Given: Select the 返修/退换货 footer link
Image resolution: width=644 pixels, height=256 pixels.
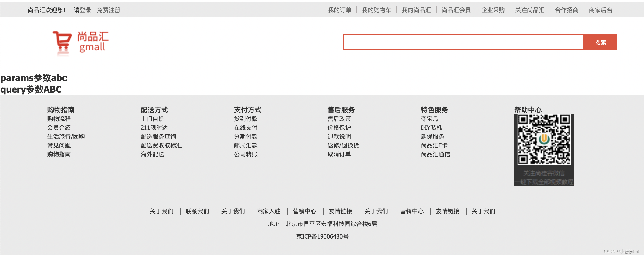Looking at the screenshot, I should 343,145.
